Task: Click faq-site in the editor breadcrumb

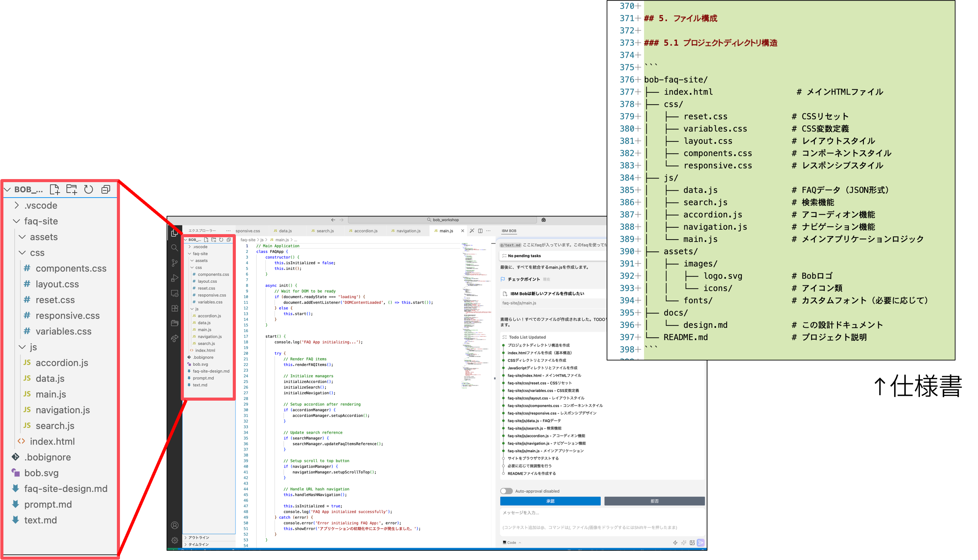Action: 248,240
